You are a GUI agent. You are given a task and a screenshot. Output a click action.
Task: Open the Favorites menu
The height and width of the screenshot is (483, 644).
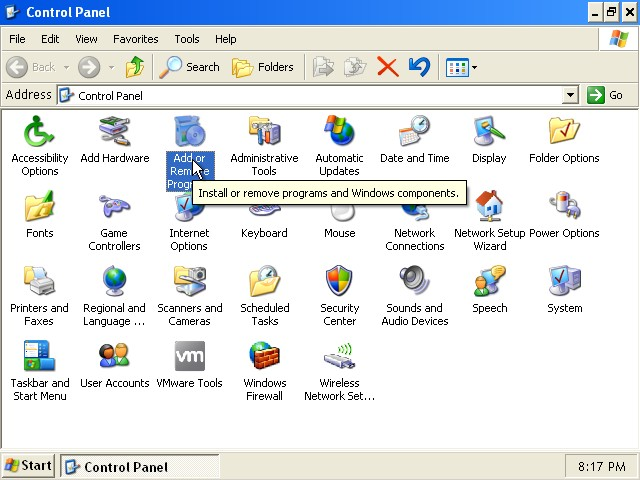136,39
